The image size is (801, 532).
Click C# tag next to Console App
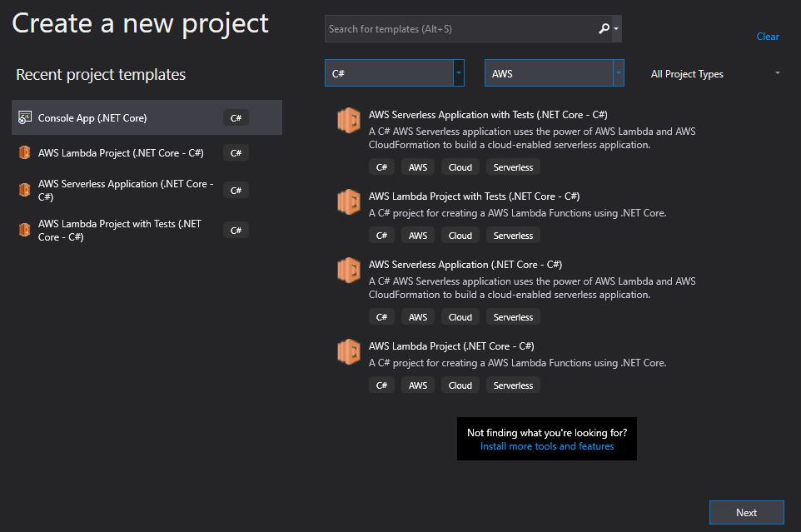coord(236,118)
